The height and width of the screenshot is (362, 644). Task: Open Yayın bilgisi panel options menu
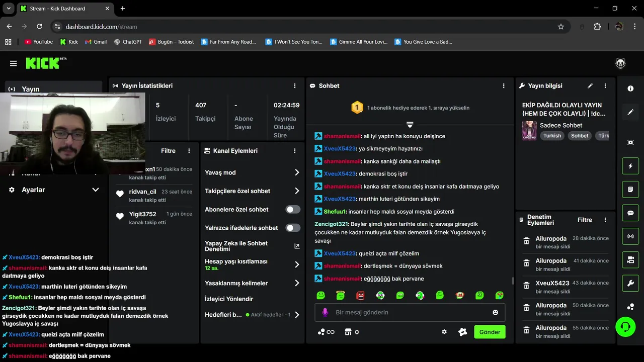(x=605, y=86)
